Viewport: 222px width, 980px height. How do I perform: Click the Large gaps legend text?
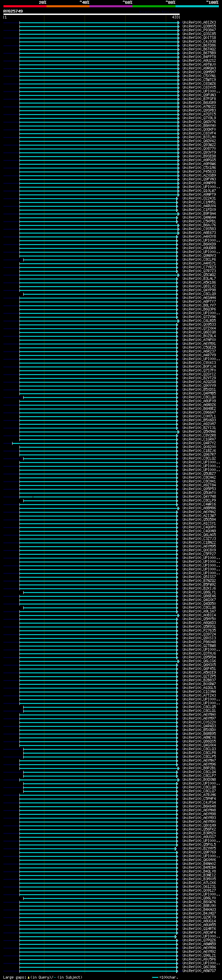tap(43, 977)
